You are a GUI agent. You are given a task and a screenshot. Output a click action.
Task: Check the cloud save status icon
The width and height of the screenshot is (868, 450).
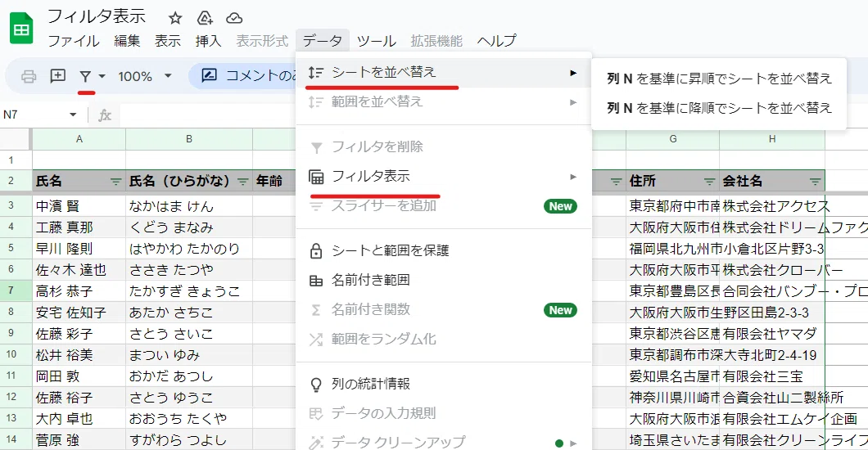[x=234, y=18]
